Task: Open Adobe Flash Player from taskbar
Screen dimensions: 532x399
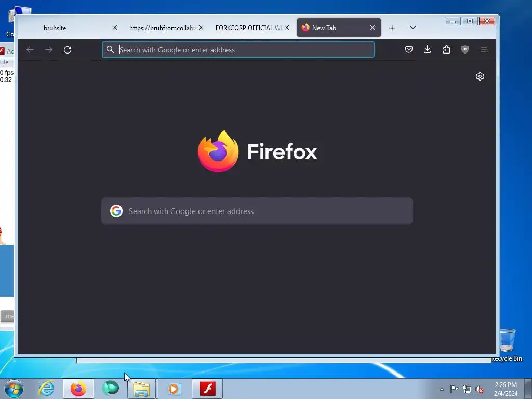Action: coord(207,389)
